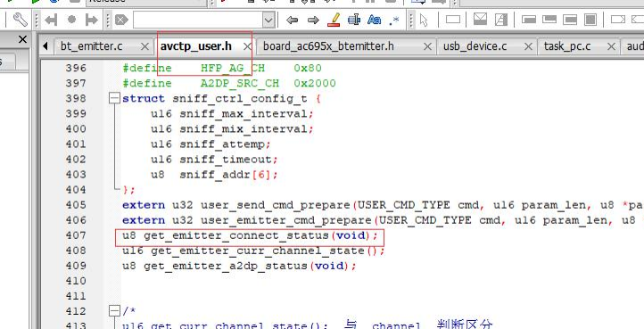Close the board_ac695x_btemitter.h tab
Screen dimensions: 644x329
click(427, 47)
